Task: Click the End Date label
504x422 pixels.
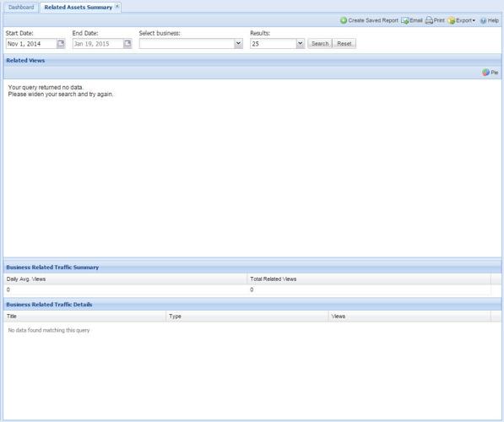Action: click(x=85, y=33)
